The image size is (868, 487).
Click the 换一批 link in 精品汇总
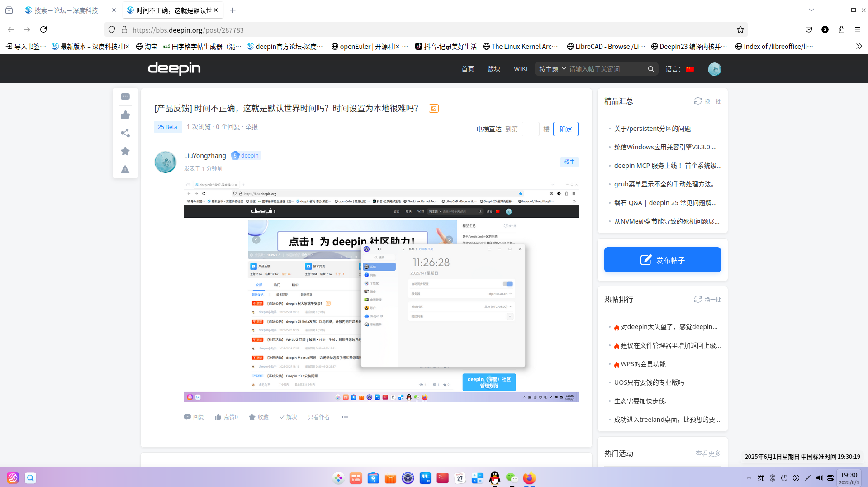[x=708, y=101]
